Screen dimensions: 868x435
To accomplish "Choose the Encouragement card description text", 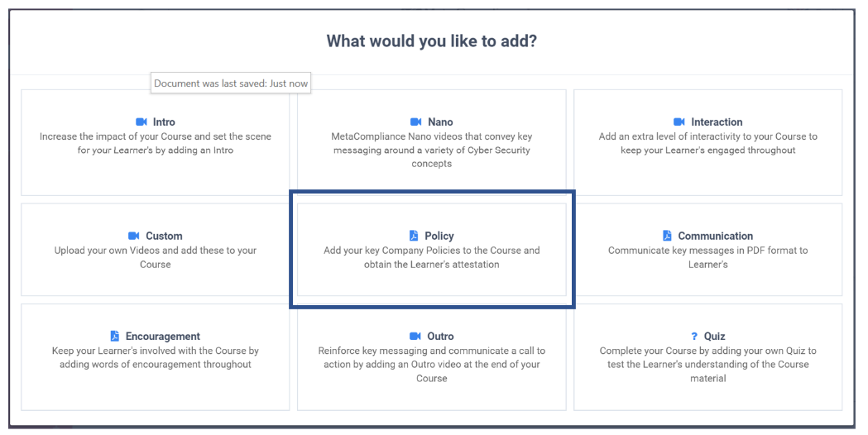I will tap(156, 357).
